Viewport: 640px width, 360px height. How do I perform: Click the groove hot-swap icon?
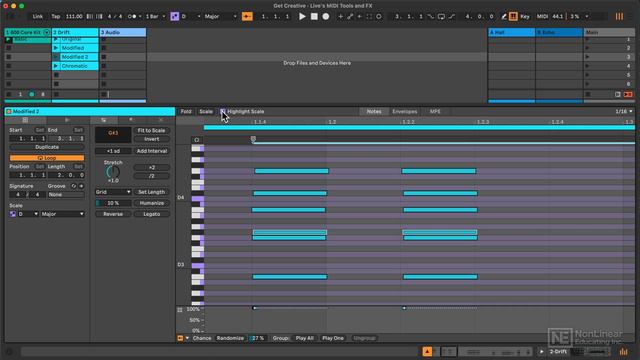pyautogui.click(x=74, y=186)
